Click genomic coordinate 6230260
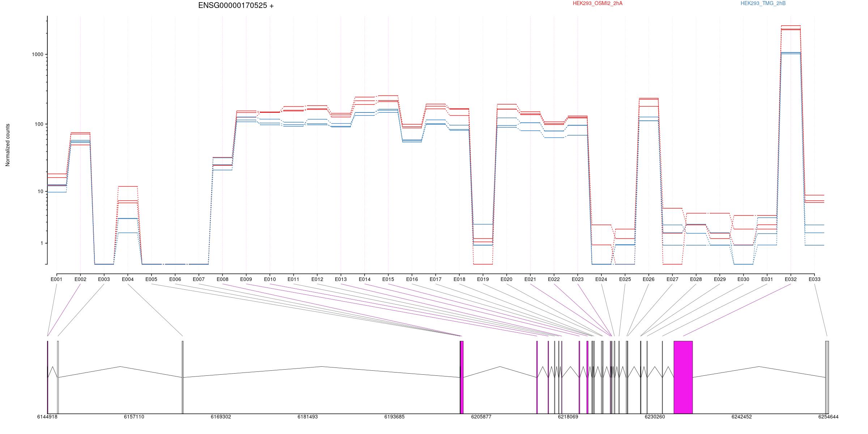The width and height of the screenshot is (868, 434). pos(655,417)
